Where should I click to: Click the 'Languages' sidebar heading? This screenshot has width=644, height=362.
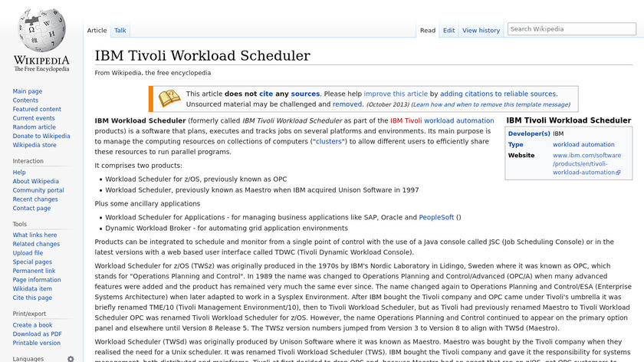28,359
